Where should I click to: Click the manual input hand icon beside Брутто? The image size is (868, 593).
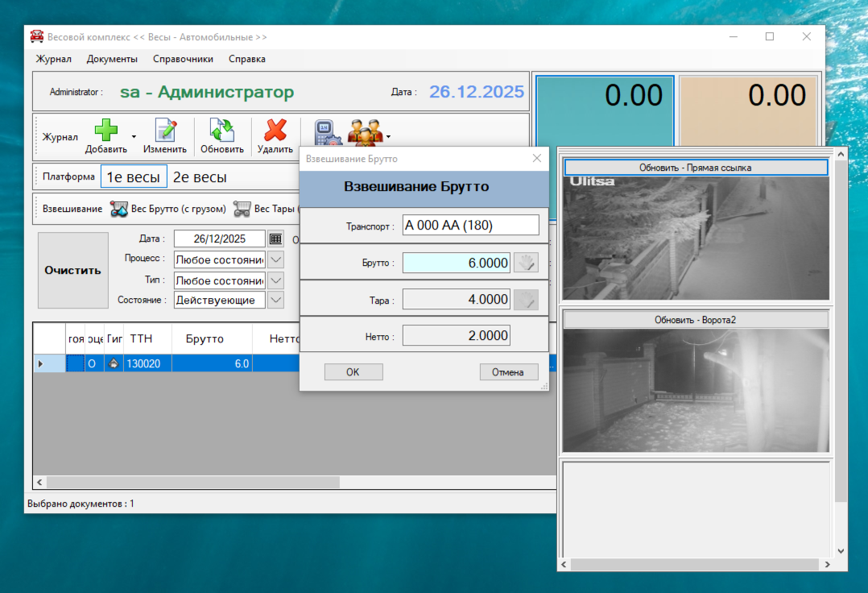point(525,263)
